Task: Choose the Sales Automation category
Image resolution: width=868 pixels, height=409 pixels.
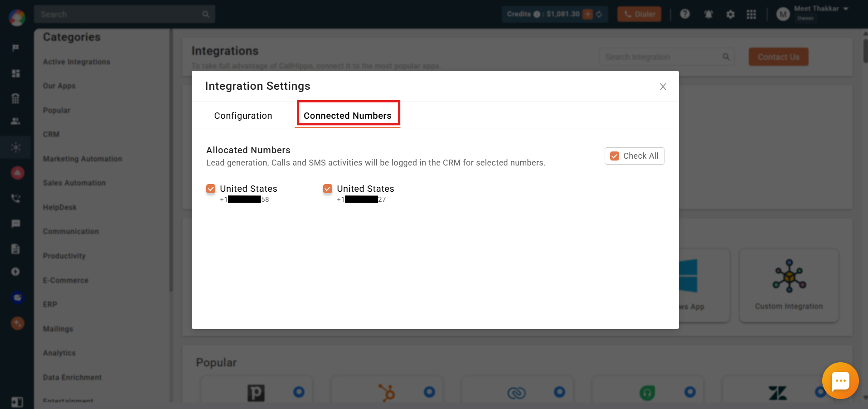Action: pyautogui.click(x=74, y=183)
